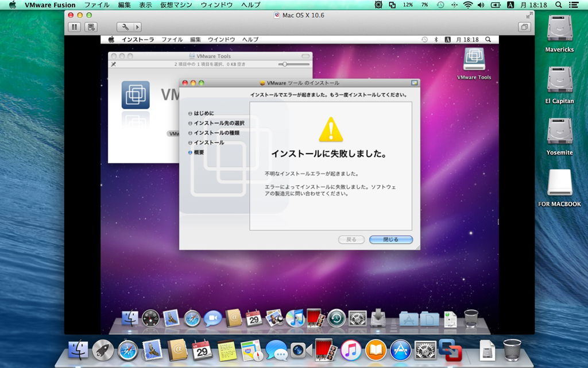This screenshot has height=368, width=588.
Task: Click the guest Spotlight magnifier icon
Action: click(x=488, y=40)
